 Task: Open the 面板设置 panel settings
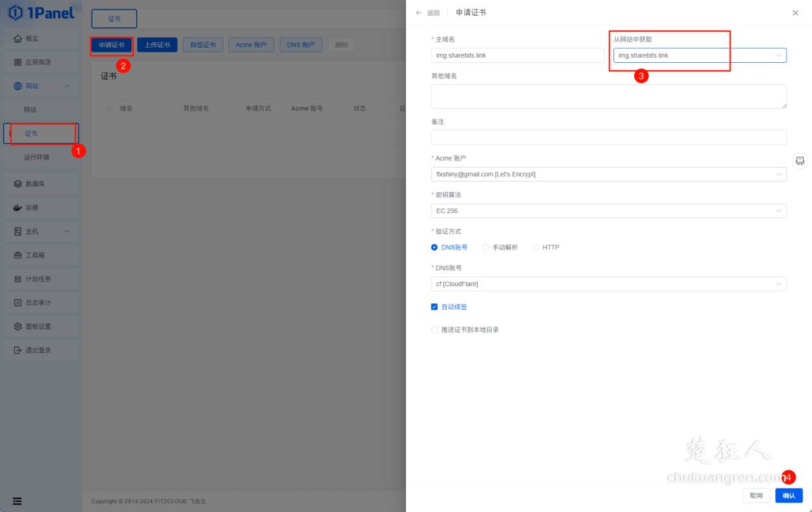[41, 326]
